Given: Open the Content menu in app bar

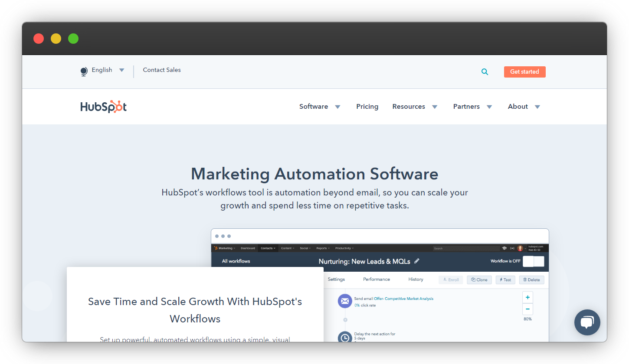Looking at the screenshot, I should click(288, 248).
